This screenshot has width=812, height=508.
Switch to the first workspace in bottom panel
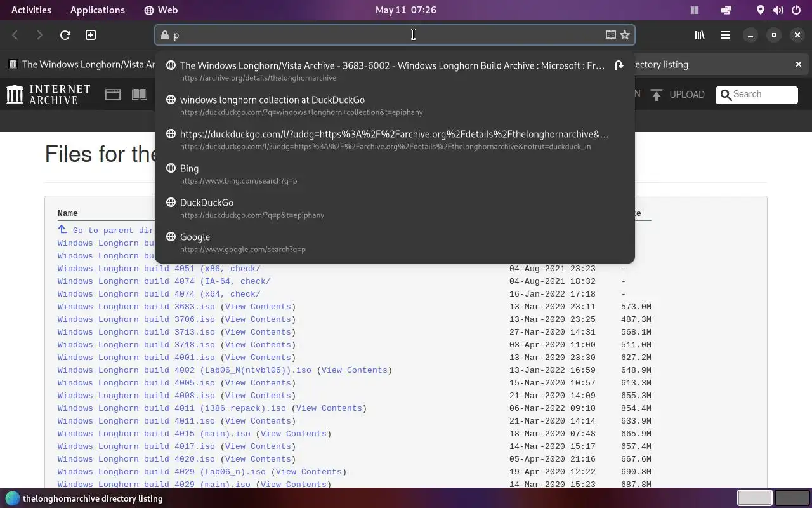(x=755, y=498)
